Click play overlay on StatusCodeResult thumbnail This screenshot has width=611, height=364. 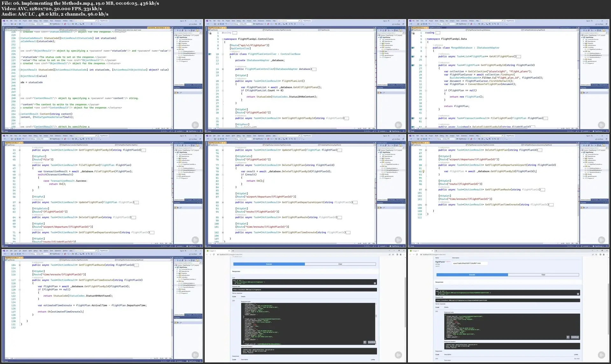tap(195, 125)
